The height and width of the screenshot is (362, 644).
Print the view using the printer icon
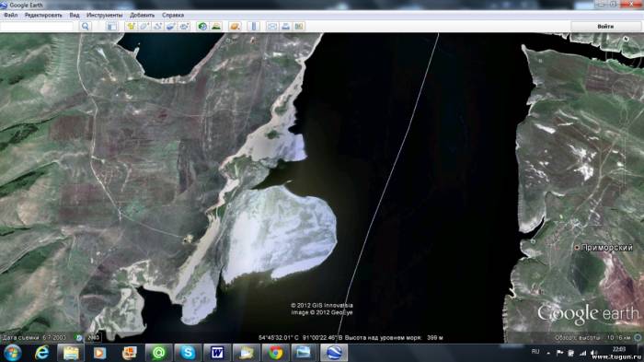(x=285, y=27)
